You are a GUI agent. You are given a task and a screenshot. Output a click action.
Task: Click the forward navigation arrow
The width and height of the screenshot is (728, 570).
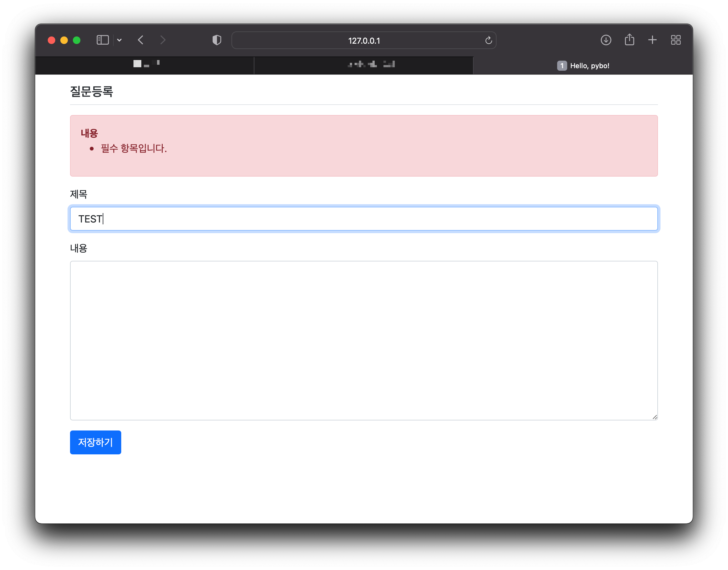[x=163, y=40]
